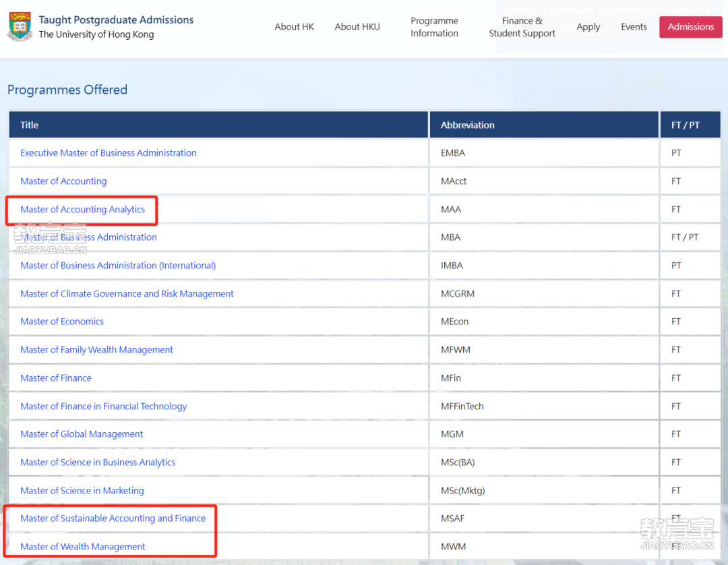728x565 pixels.
Task: Click PT value in EMBA row
Action: pyautogui.click(x=677, y=153)
